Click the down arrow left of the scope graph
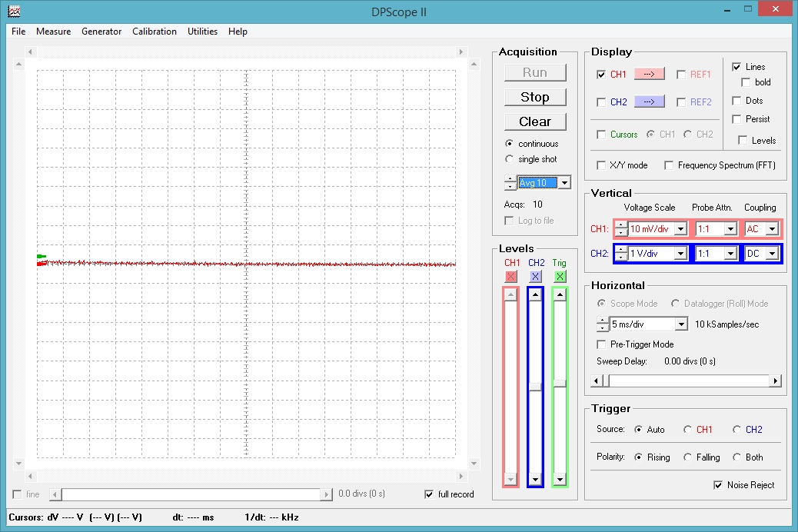Screen dimensions: 798x532 pyautogui.click(x=18, y=464)
